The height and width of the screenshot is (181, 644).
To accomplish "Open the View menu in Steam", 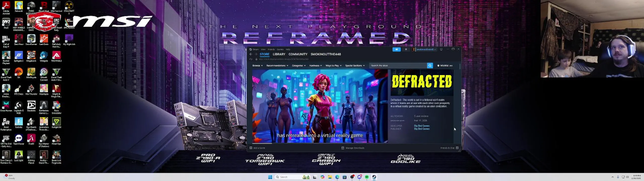I will (263, 49).
